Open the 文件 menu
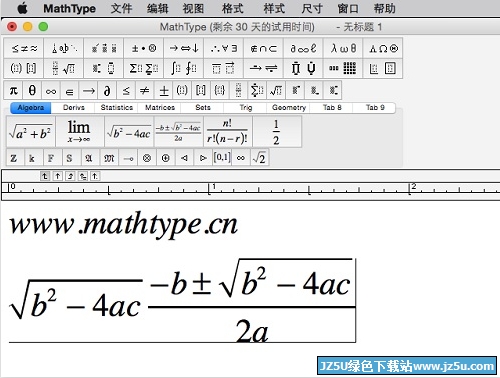This screenshot has height=378, width=500. tap(121, 8)
